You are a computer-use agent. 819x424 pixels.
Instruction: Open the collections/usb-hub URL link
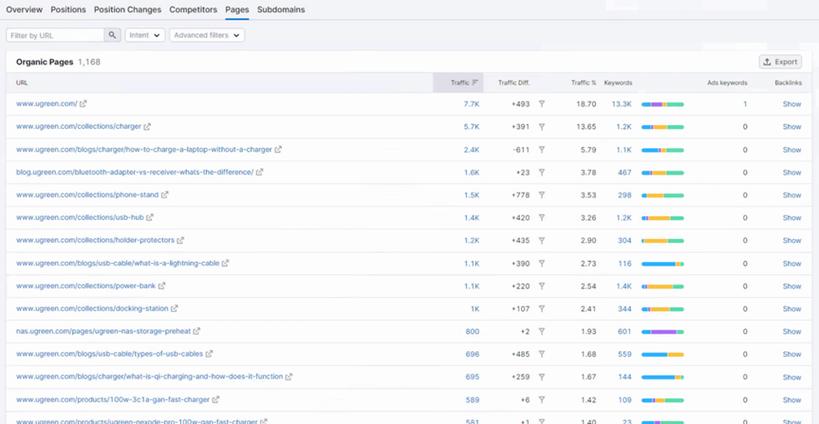(80, 217)
